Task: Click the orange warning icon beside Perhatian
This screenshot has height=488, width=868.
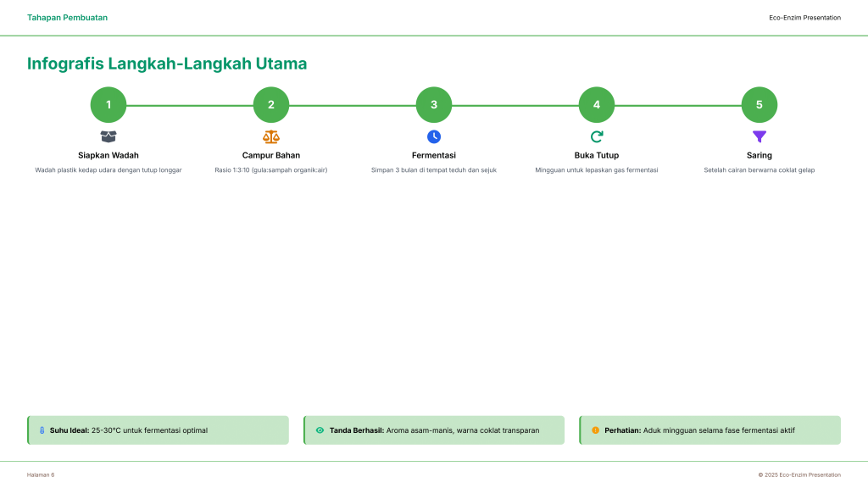Action: coord(595,430)
